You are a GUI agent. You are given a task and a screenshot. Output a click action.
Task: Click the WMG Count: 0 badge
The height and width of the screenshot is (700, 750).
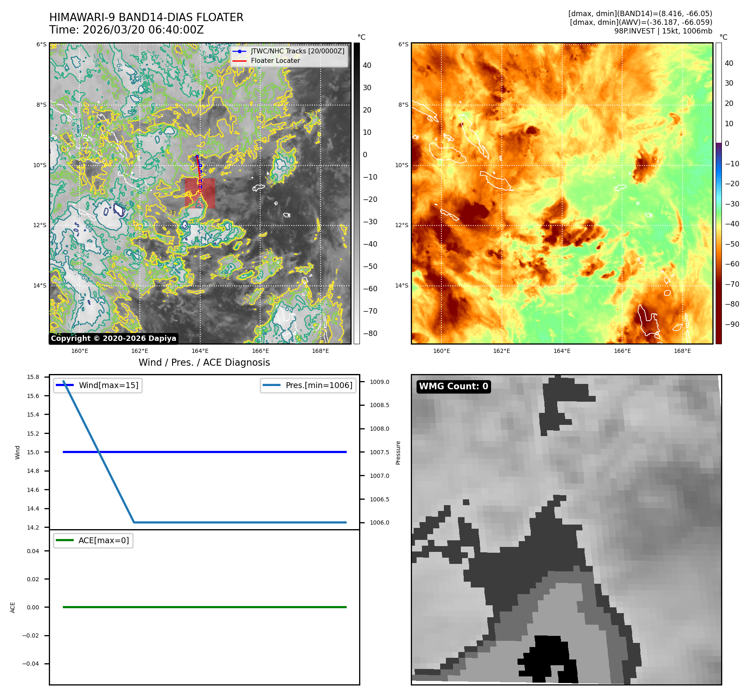453,386
